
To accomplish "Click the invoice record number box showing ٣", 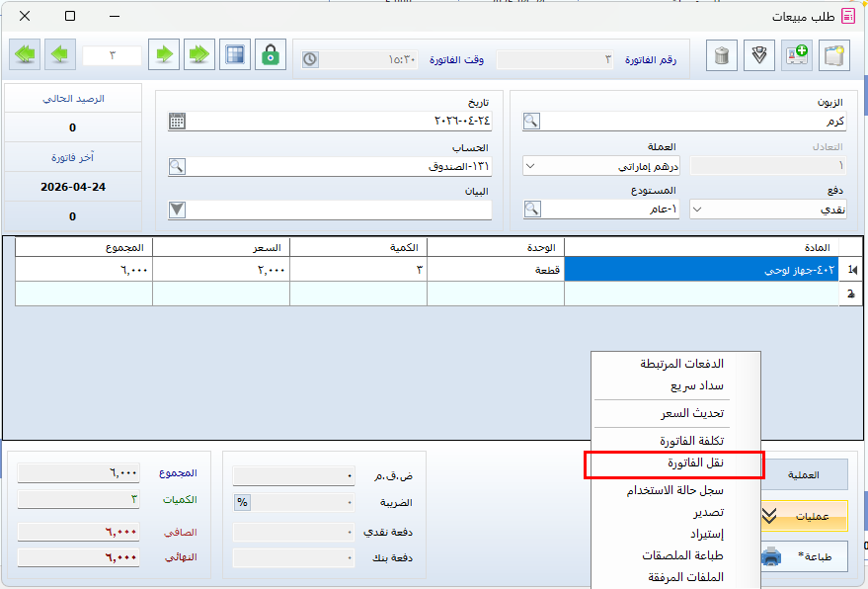I will click(x=112, y=55).
